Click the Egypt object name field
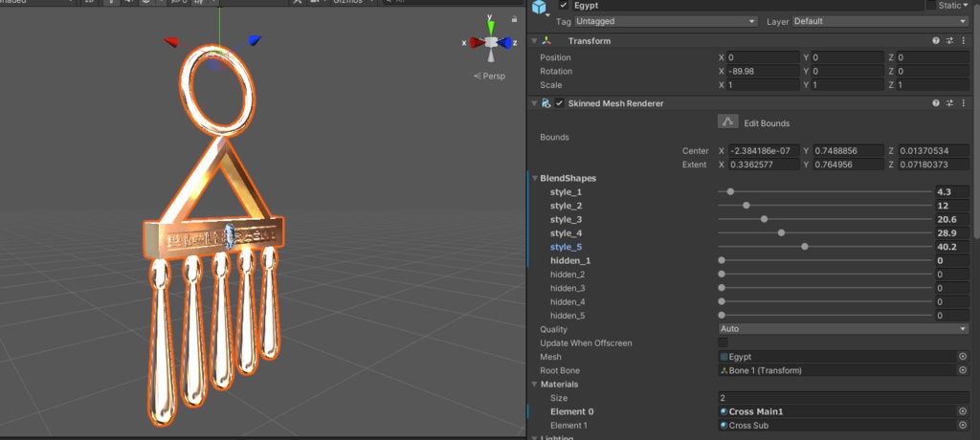 tap(746, 6)
